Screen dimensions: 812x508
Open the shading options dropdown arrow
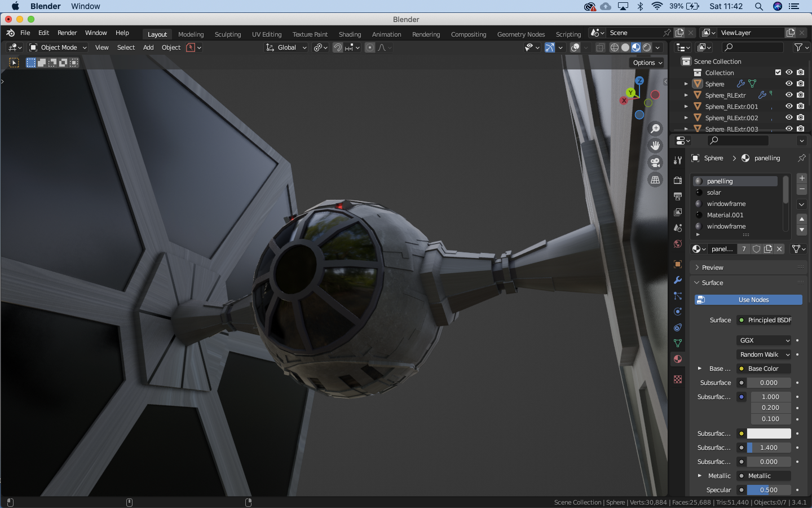(658, 47)
